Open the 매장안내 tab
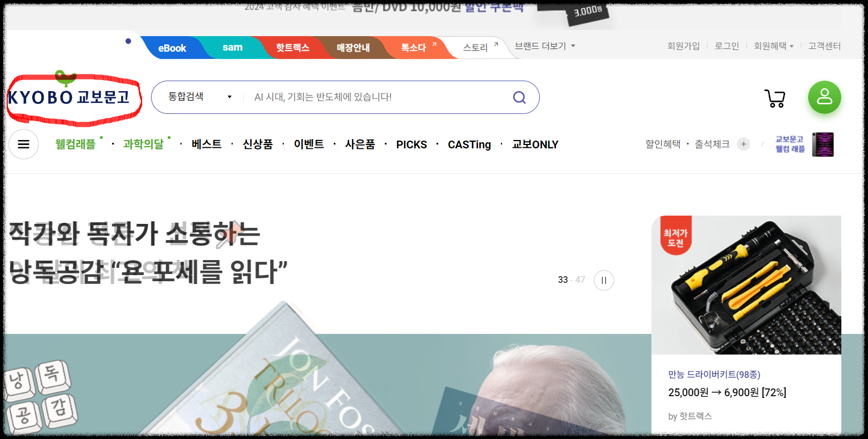Screen dimensions: 868x439 [x=353, y=48]
